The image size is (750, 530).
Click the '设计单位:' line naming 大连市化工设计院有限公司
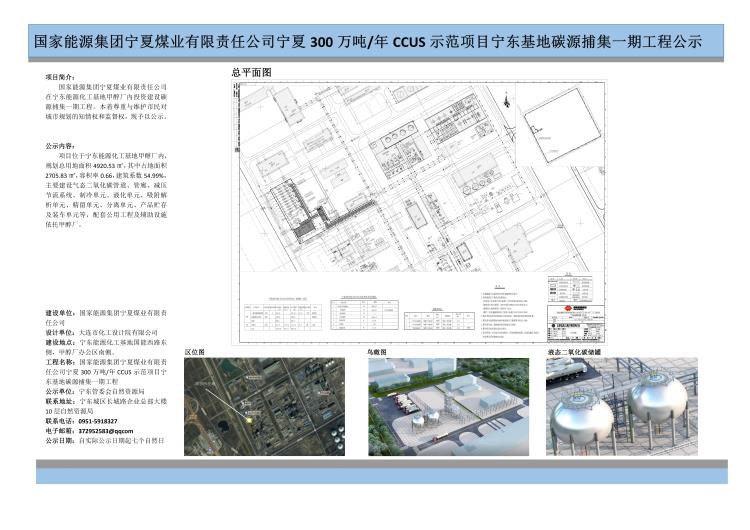[102, 332]
